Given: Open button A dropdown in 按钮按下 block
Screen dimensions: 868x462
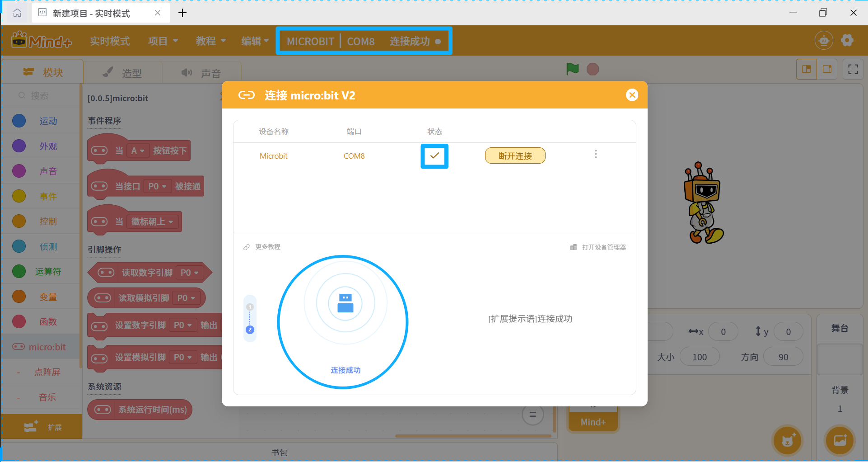Looking at the screenshot, I should (138, 151).
